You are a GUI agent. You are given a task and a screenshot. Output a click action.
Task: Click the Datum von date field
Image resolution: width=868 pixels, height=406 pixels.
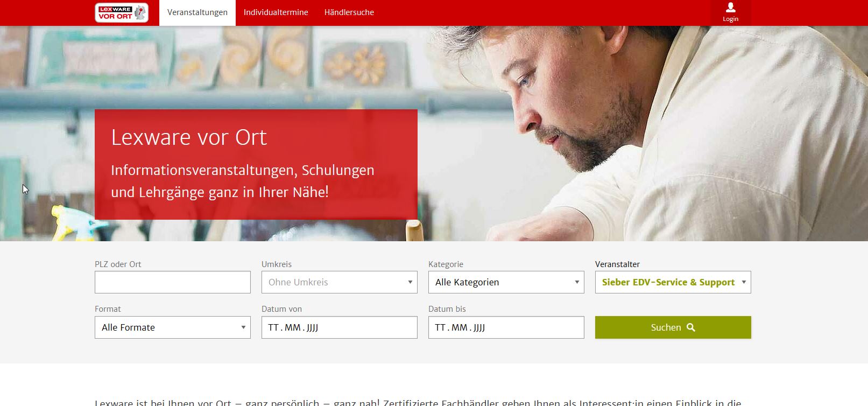coord(340,327)
